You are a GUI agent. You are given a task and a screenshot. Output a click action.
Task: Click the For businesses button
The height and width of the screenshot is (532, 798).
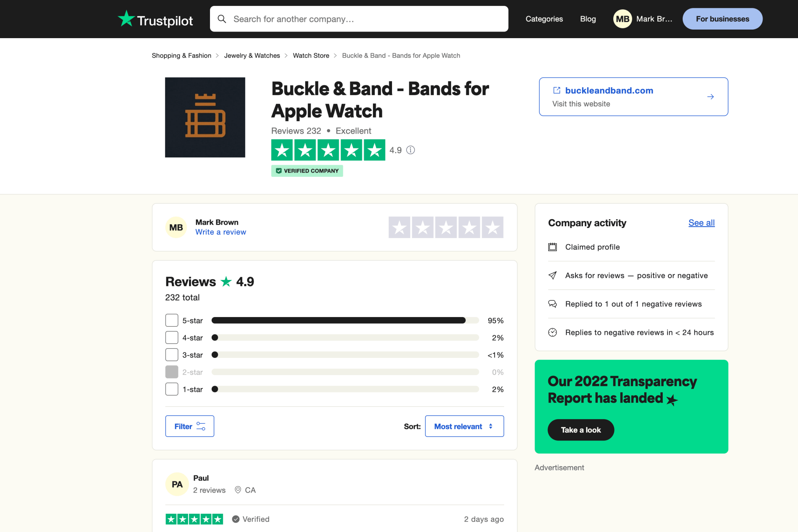722,19
